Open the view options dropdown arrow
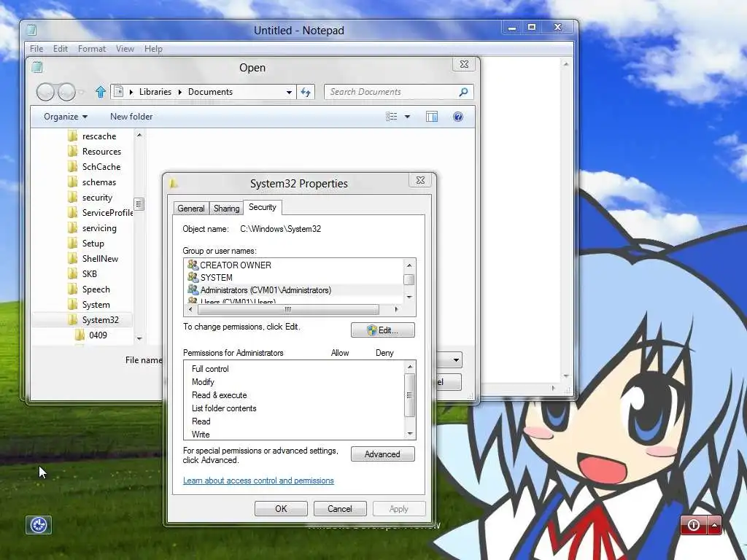The height and width of the screenshot is (560, 747). pyautogui.click(x=407, y=117)
